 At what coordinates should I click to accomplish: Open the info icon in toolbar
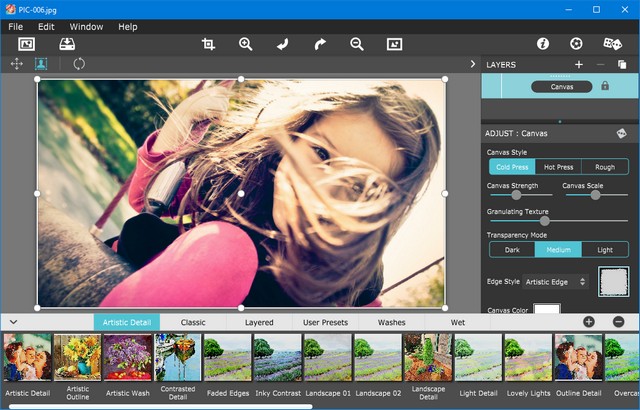click(543, 44)
